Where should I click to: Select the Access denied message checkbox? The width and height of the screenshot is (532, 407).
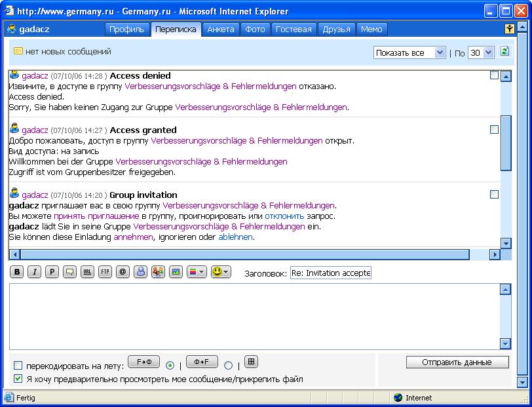(x=494, y=76)
